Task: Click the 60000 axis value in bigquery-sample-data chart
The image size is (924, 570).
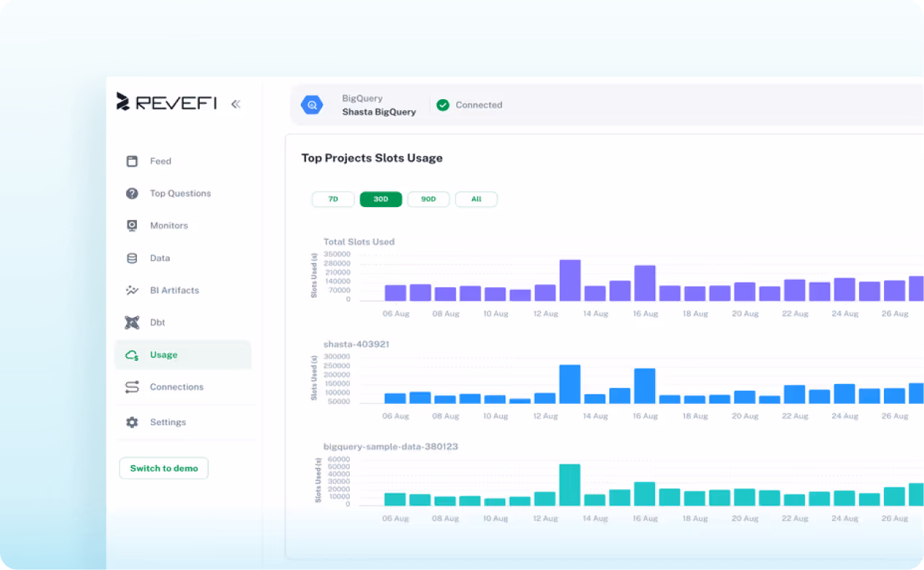Action: pyautogui.click(x=339, y=460)
